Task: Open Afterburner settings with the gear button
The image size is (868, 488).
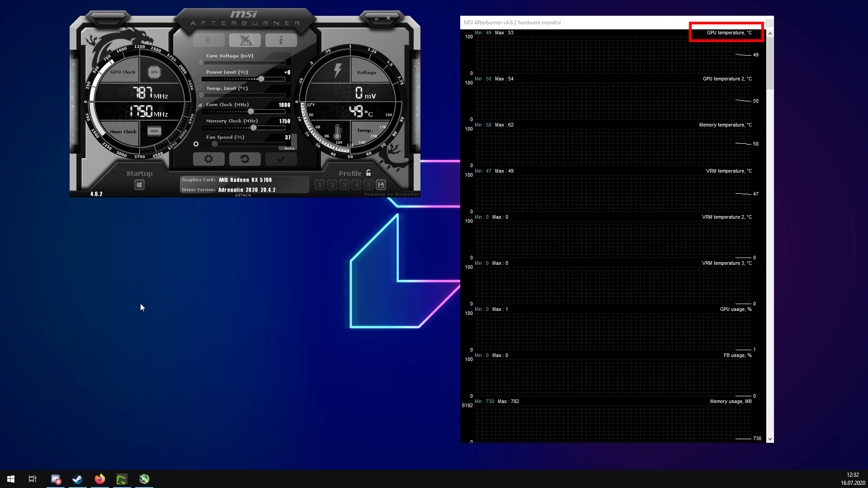Action: point(208,159)
